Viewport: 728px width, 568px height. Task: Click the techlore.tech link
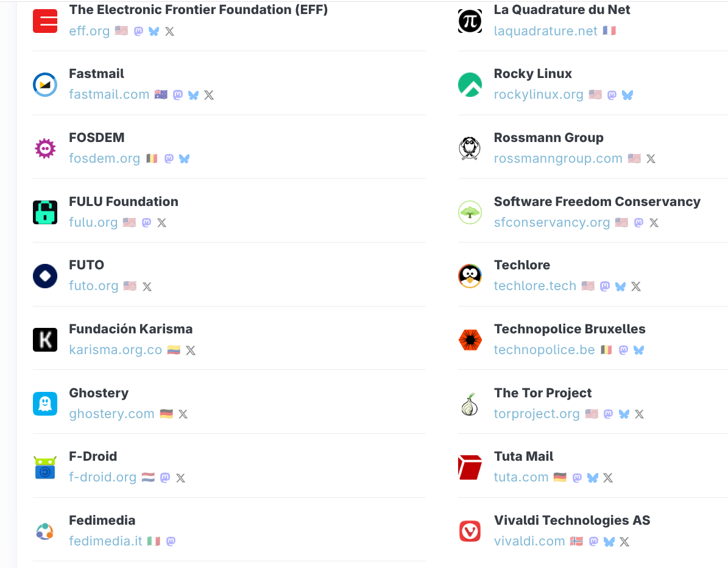(x=535, y=286)
